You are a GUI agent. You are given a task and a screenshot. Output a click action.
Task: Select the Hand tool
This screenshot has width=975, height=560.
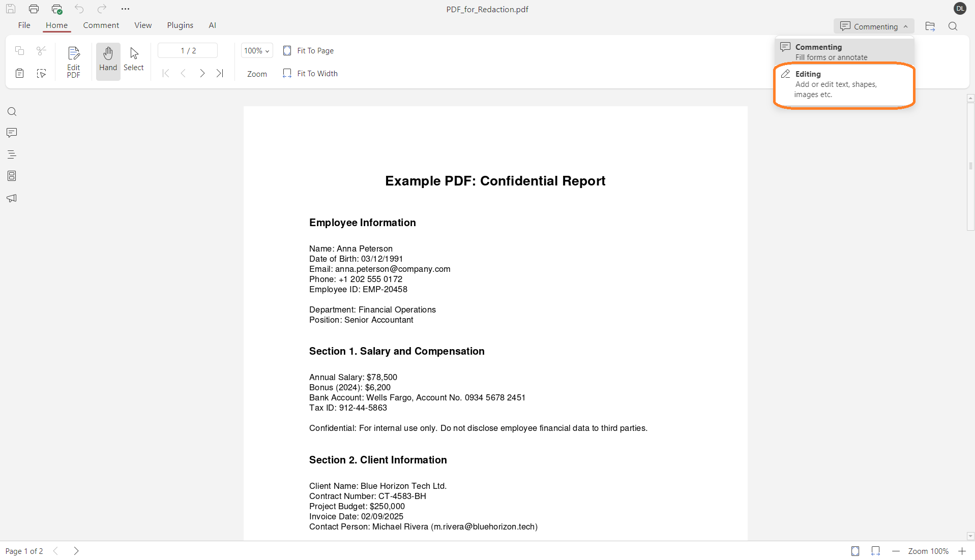tap(108, 60)
